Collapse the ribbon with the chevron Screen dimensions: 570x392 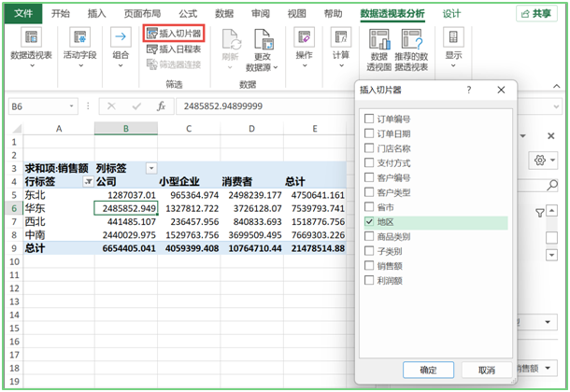coord(556,86)
